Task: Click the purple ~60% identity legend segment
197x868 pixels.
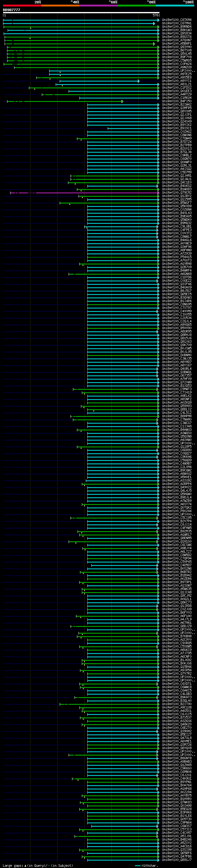Action: pos(98,6)
